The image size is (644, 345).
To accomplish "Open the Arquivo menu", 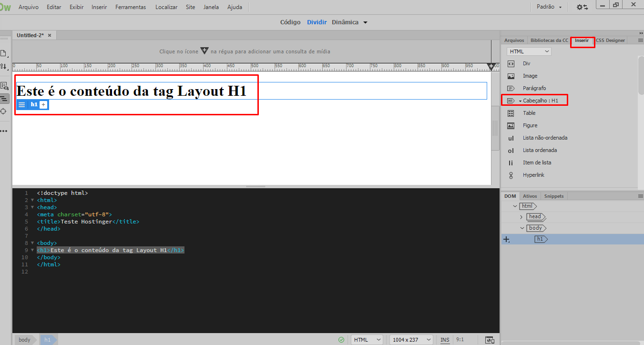I will [29, 7].
